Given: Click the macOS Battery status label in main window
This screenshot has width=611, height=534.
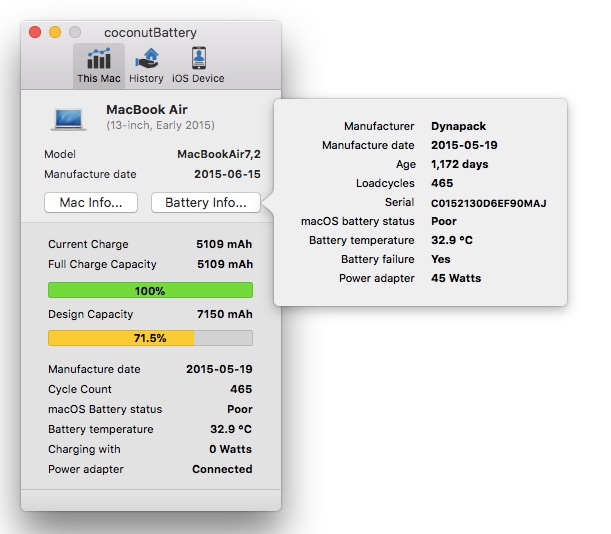Looking at the screenshot, I should tap(105, 409).
